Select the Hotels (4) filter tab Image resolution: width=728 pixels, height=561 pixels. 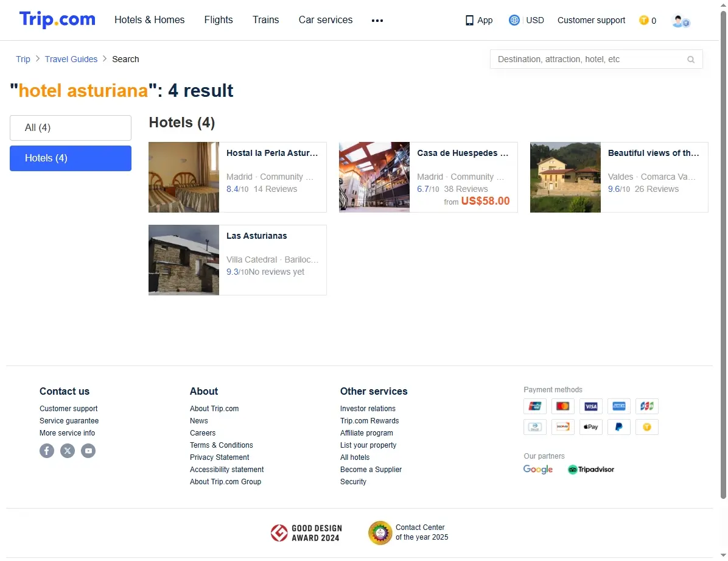pyautogui.click(x=71, y=158)
